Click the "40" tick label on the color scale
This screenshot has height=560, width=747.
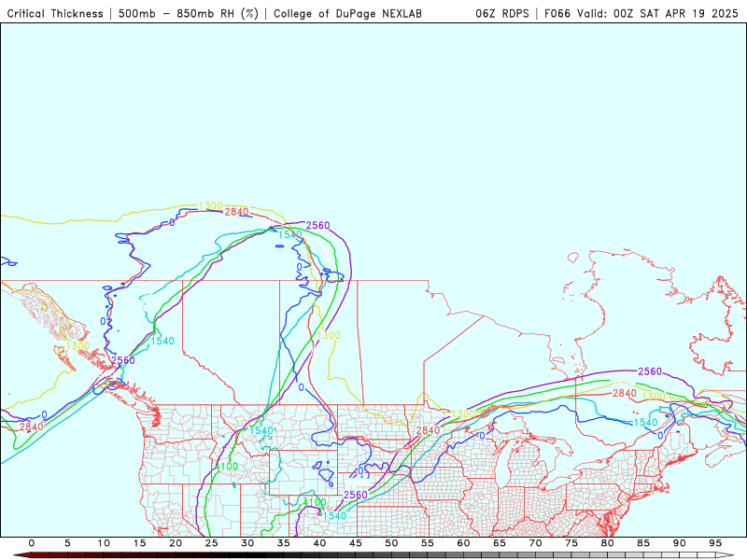319,543
